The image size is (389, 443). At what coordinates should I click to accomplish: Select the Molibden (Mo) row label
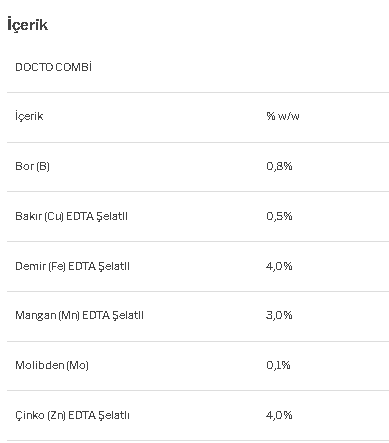pos(52,365)
